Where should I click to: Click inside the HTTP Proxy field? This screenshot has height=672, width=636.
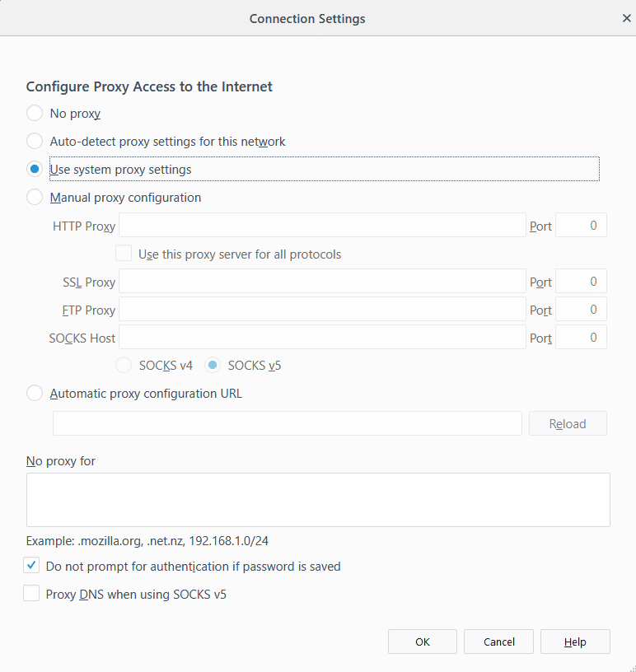321,225
